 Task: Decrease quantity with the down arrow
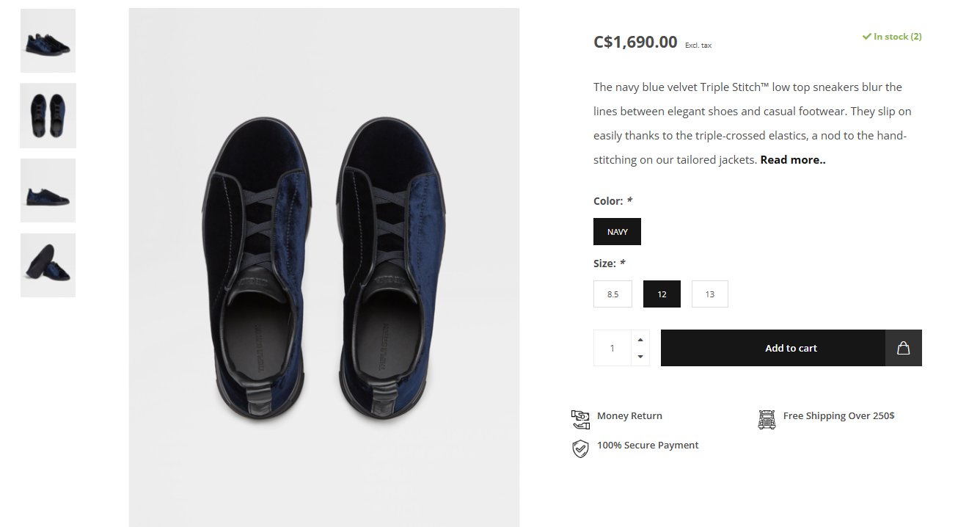tap(640, 357)
